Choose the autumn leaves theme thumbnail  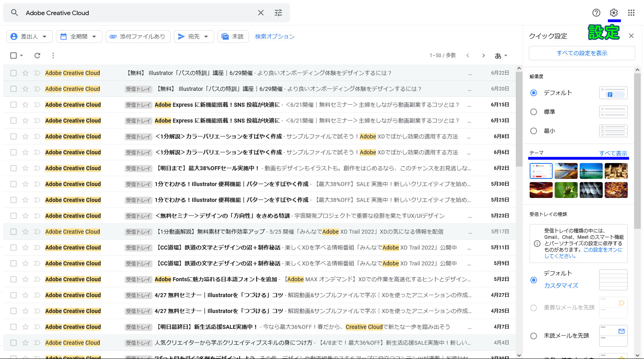(x=616, y=190)
